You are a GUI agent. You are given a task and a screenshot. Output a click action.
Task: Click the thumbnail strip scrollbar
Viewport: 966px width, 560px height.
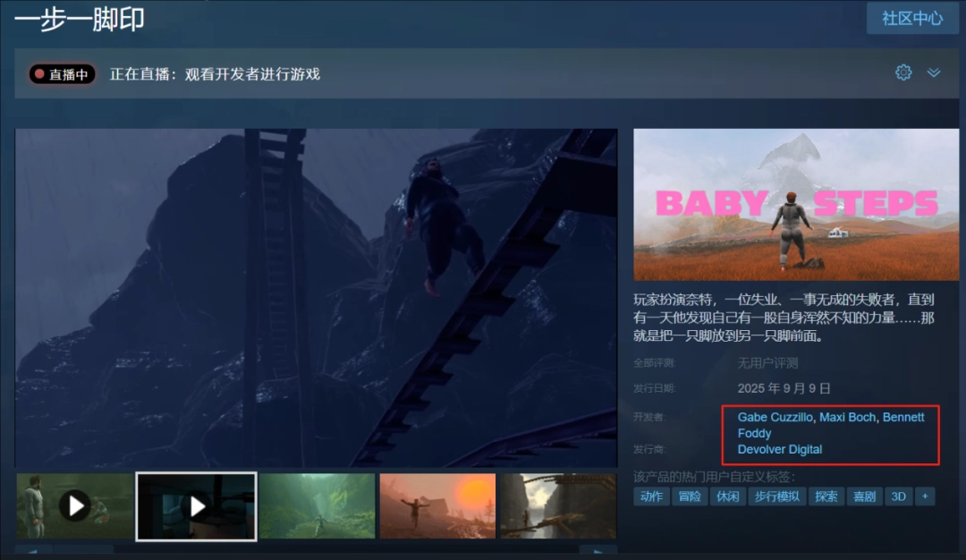(316, 549)
